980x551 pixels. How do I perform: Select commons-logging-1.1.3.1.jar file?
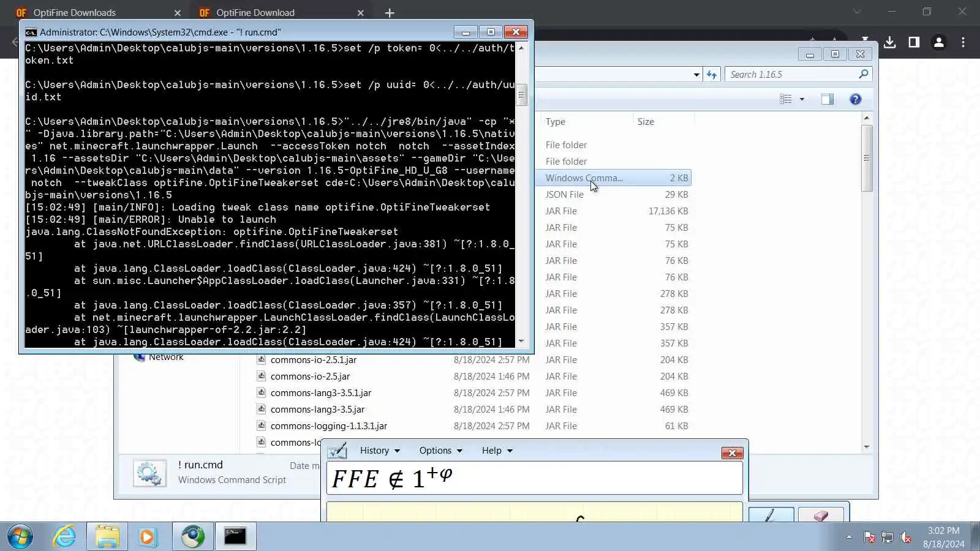[329, 426]
